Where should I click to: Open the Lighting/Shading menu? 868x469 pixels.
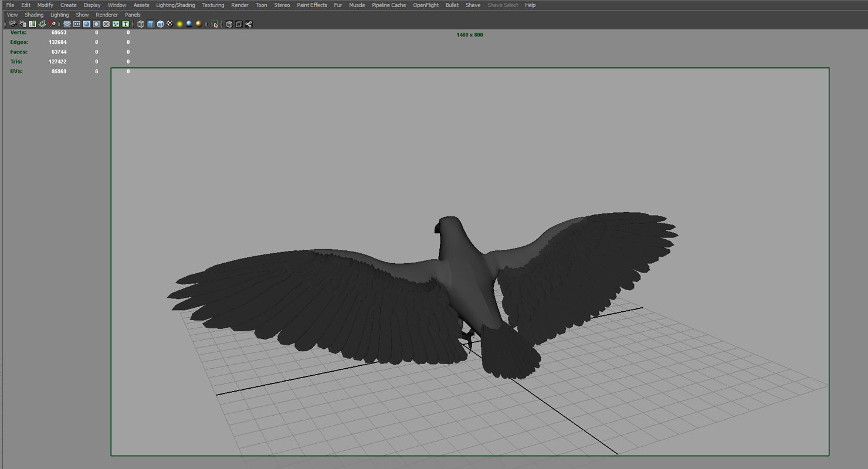coord(175,5)
